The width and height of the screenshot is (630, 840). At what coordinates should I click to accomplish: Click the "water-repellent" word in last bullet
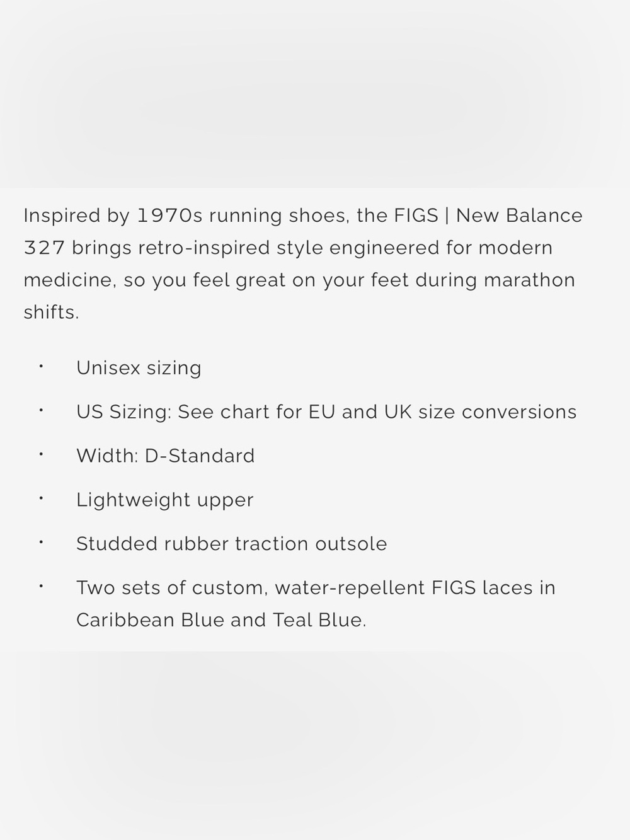coord(350,588)
